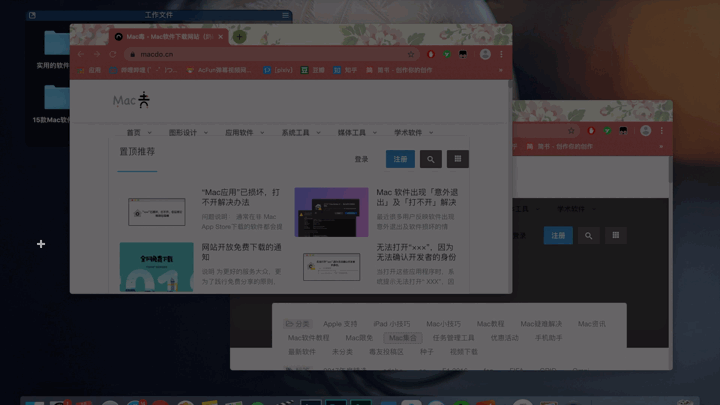
Task: Open list-view icon in 工作文件 stack header
Action: click(285, 15)
